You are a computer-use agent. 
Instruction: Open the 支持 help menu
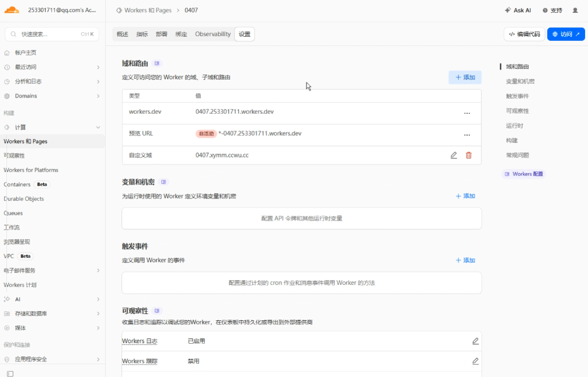552,11
